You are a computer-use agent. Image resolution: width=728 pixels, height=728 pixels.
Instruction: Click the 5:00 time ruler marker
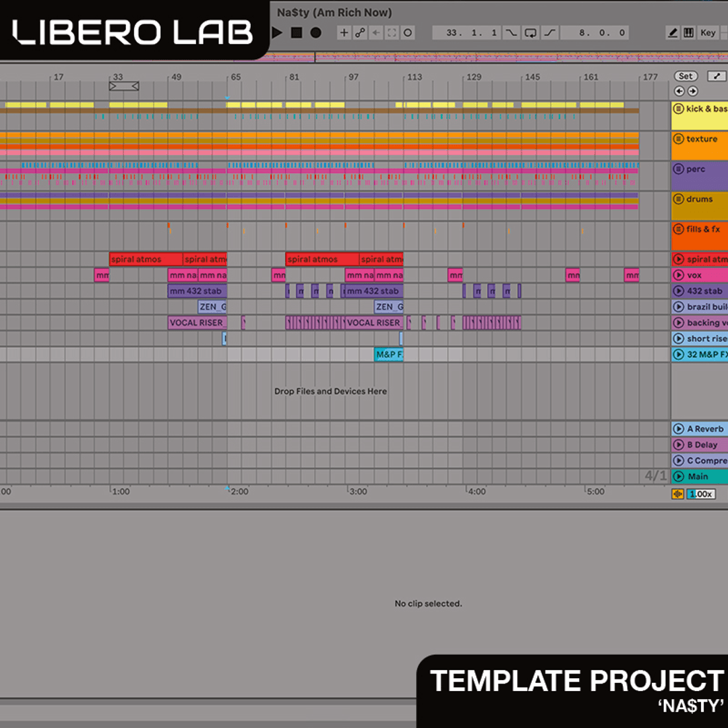point(596,491)
